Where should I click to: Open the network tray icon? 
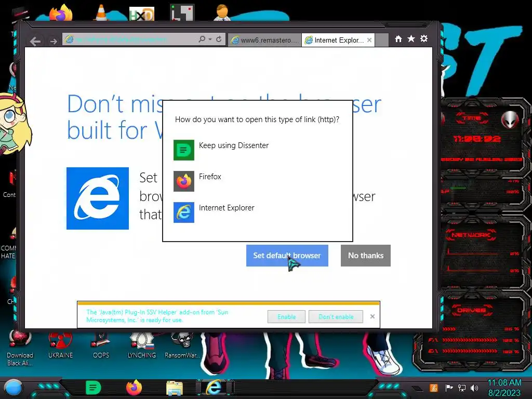click(x=462, y=388)
